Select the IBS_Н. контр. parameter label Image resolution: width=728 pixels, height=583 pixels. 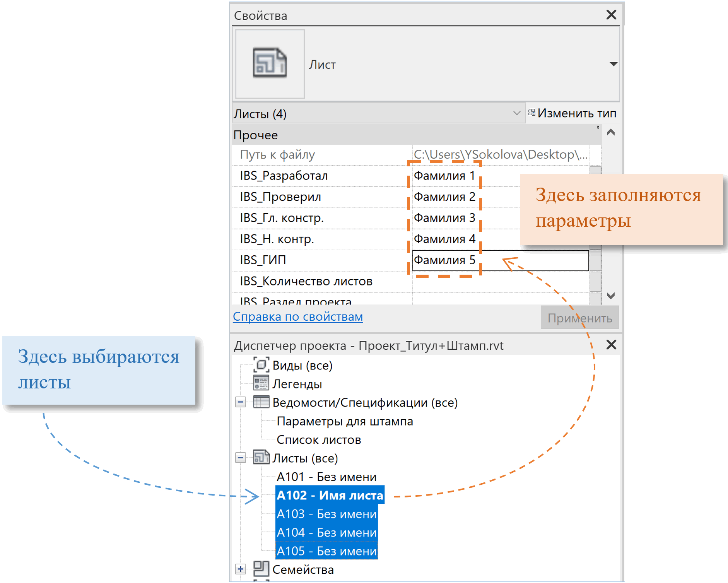coord(277,239)
